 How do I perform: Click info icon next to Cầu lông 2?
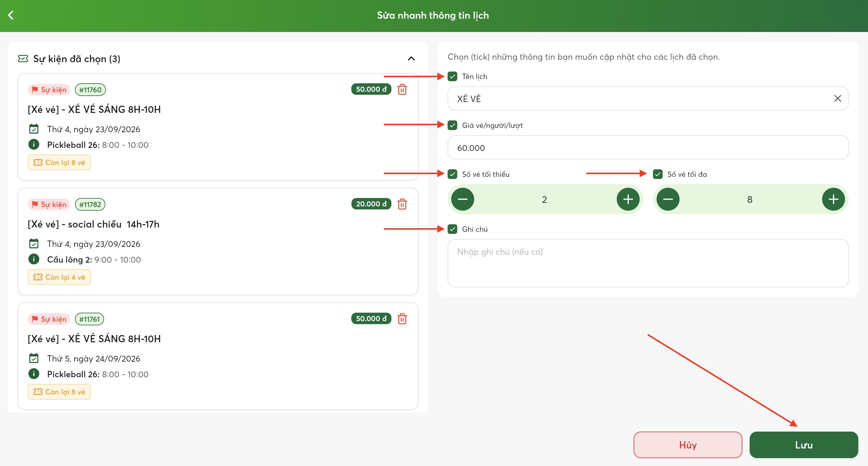click(x=34, y=259)
